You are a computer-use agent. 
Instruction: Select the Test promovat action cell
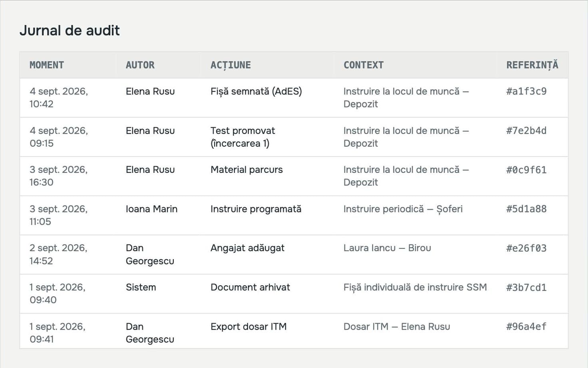pyautogui.click(x=243, y=137)
